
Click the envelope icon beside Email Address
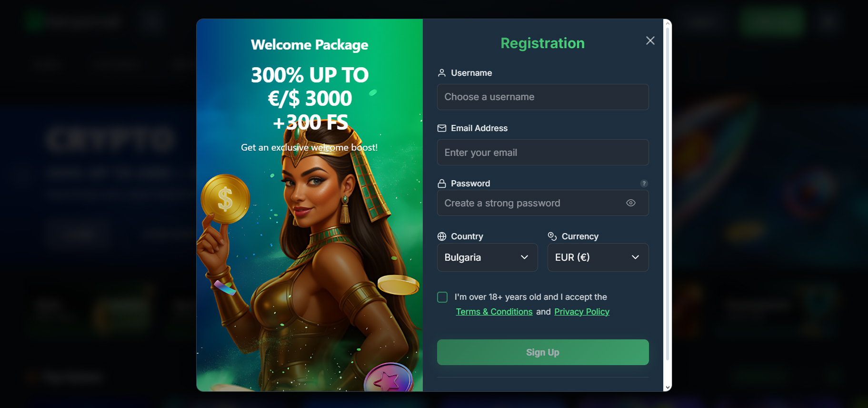pyautogui.click(x=442, y=128)
